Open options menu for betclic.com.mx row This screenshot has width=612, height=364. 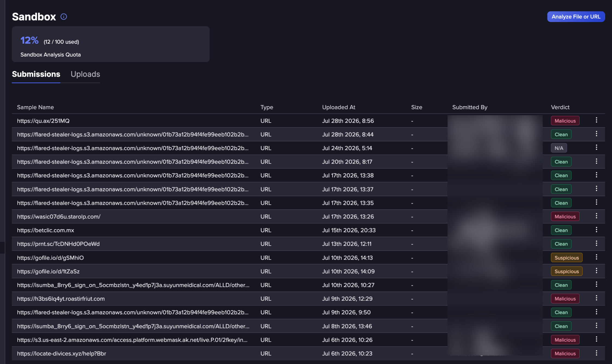pos(596,230)
